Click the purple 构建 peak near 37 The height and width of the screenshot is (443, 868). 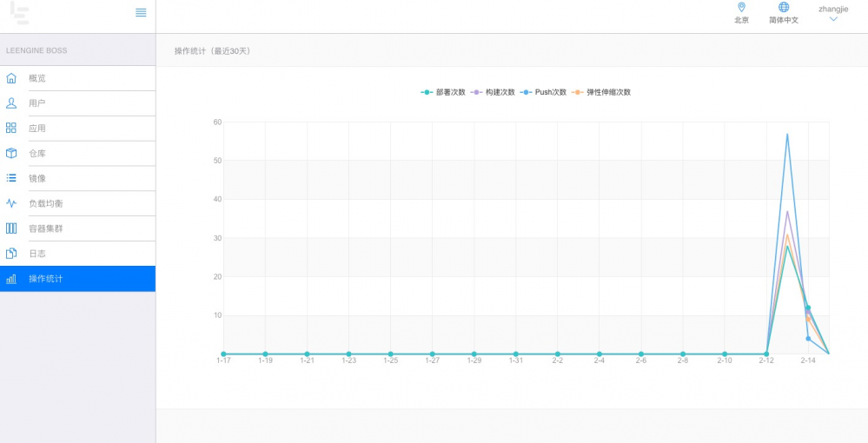787,212
